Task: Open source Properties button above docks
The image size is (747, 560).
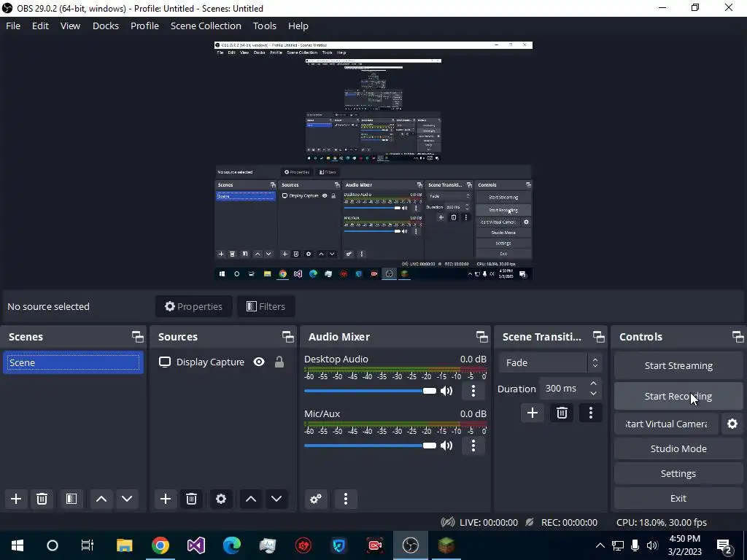Action: tap(193, 306)
